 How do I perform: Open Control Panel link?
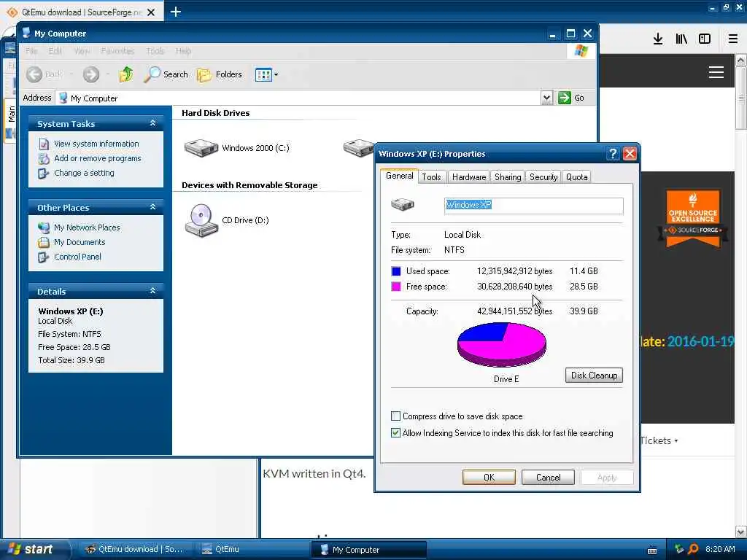tap(77, 257)
